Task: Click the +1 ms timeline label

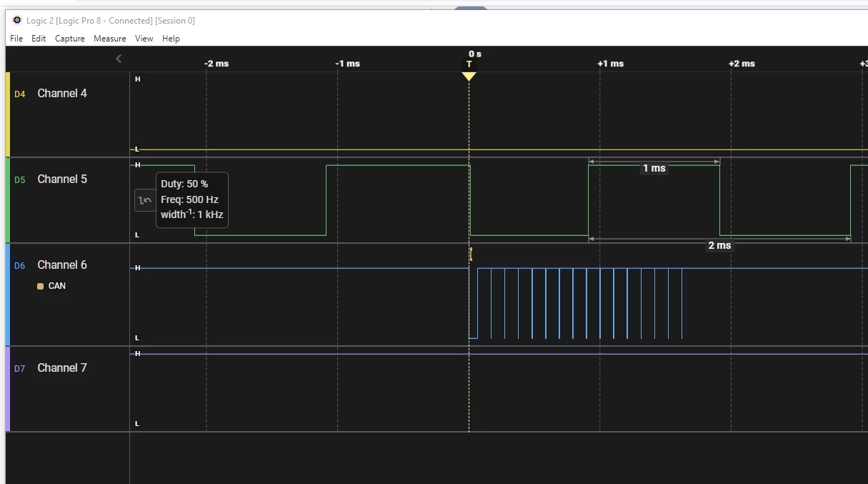Action: pyautogui.click(x=611, y=64)
